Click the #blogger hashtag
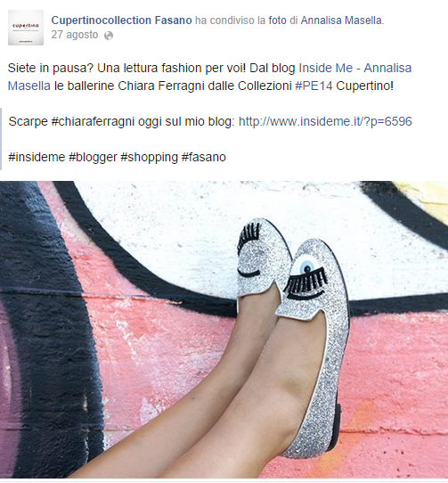Screen dimensions: 448x483 pos(93,157)
